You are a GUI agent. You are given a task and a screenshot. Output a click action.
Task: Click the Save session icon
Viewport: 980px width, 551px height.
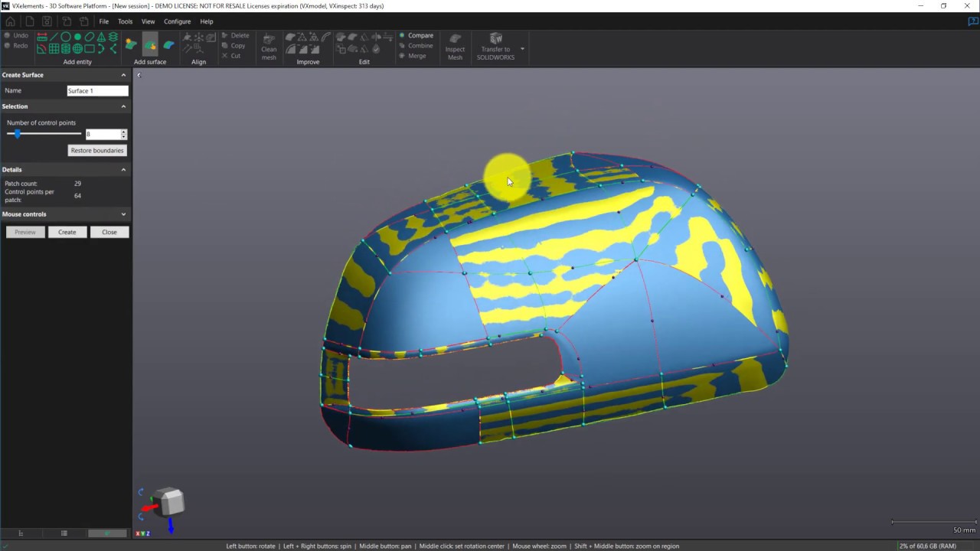point(47,21)
